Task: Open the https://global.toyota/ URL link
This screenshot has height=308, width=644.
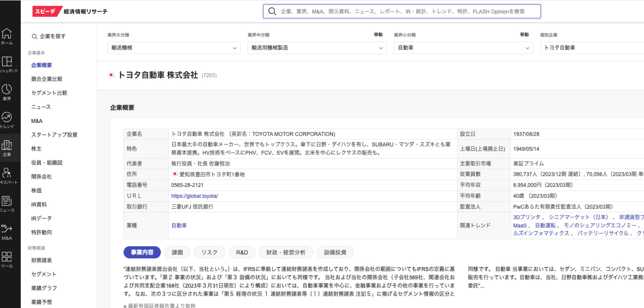Action: point(194,196)
